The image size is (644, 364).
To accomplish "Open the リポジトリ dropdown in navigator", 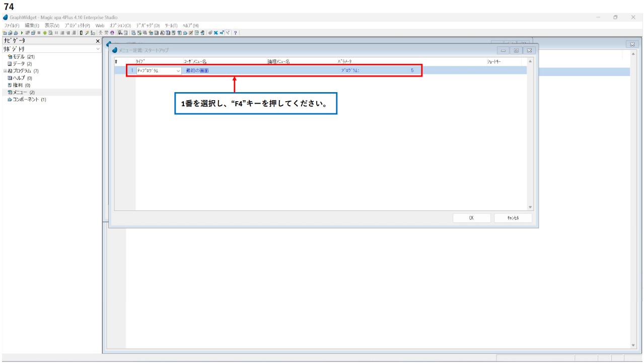I will coord(98,49).
